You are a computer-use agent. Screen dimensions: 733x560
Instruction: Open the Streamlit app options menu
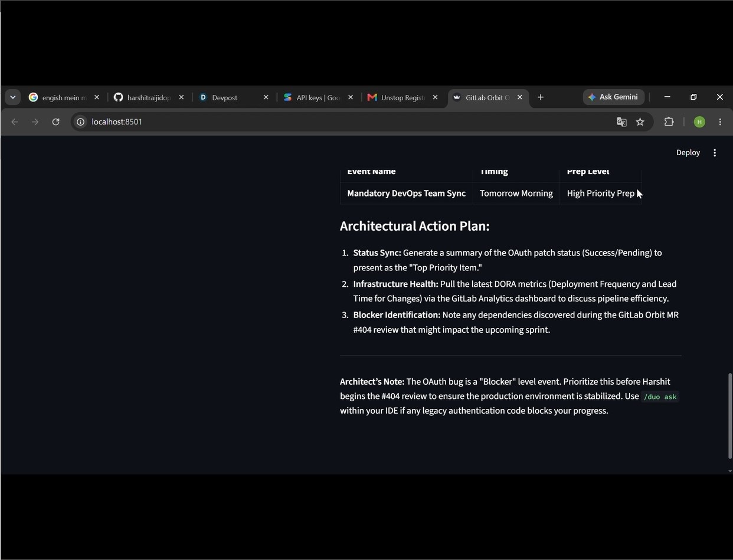(x=715, y=152)
